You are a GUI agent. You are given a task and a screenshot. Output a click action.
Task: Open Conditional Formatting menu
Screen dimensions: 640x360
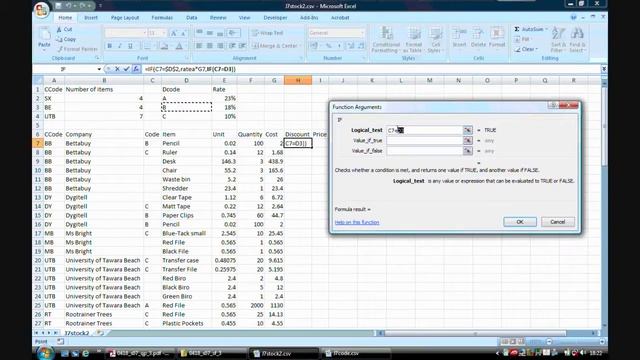click(x=386, y=40)
